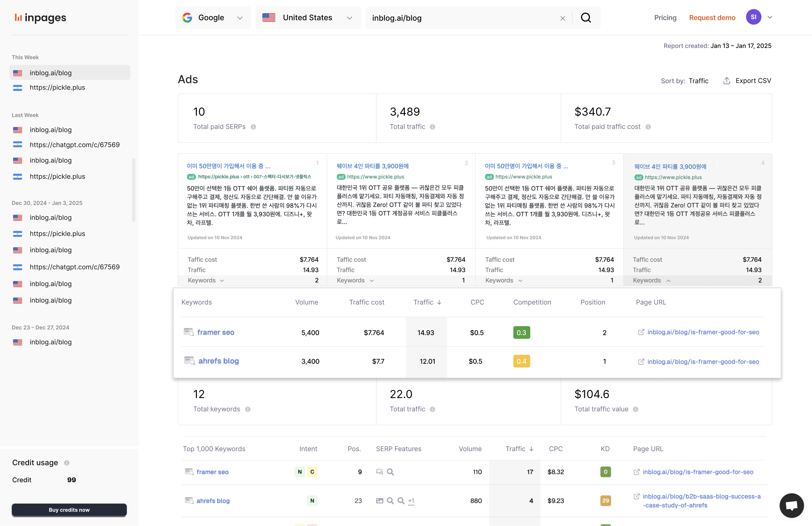Click the Request demo link
812x526 pixels.
pyautogui.click(x=712, y=18)
